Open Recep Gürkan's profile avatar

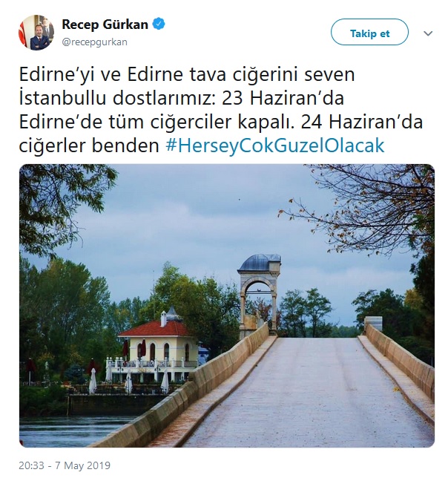[36, 33]
